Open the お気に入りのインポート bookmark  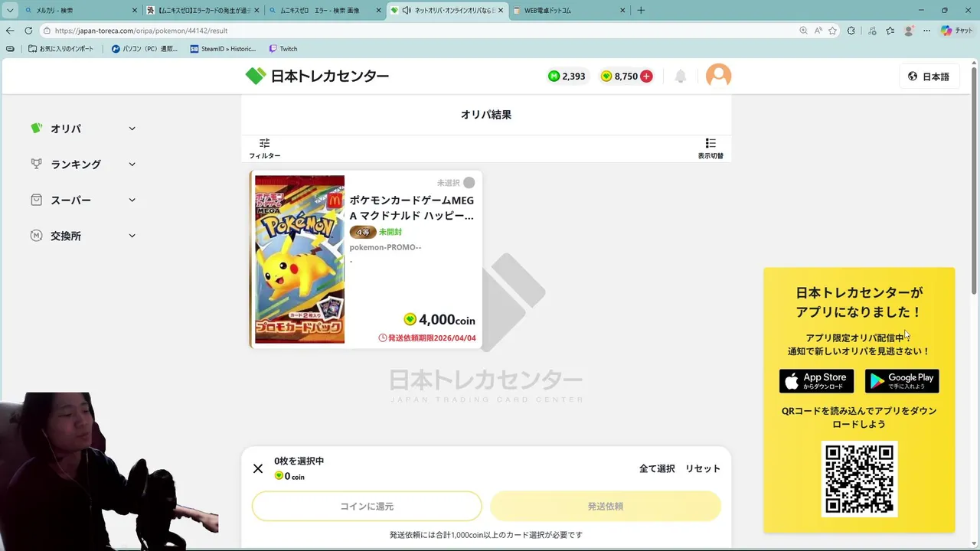[x=60, y=48]
